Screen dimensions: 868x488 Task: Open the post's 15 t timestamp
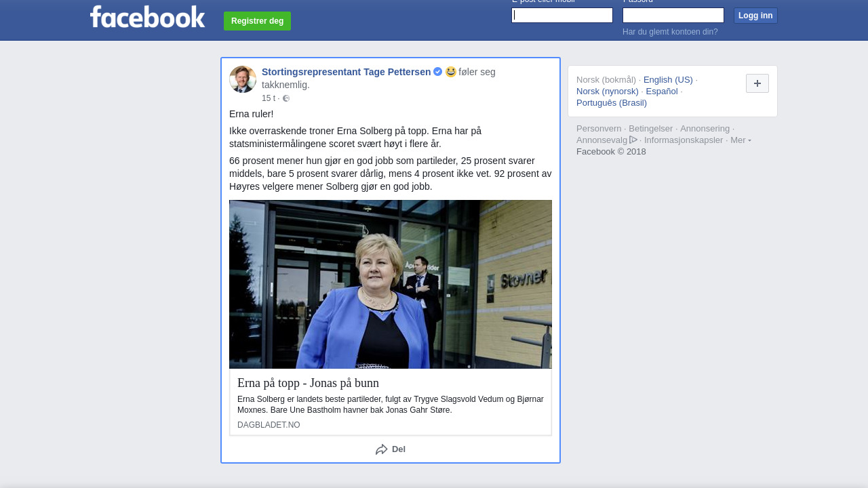tap(269, 99)
